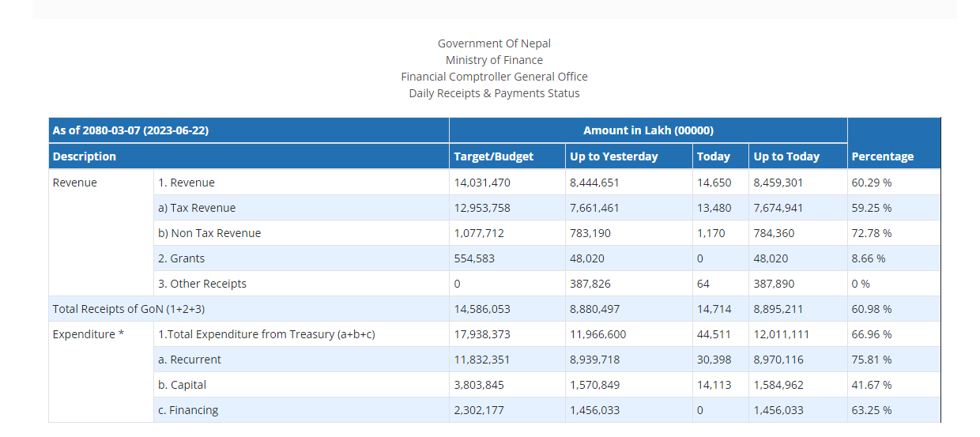980x437 pixels.
Task: Click the Target/Budget column header
Action: (493, 156)
